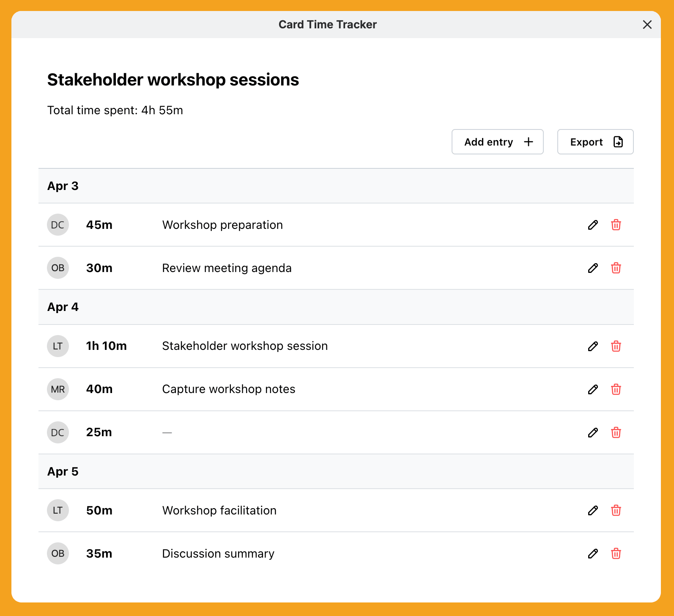Close the Card Time Tracker dialog
Screen dimensions: 674x616
click(x=647, y=25)
